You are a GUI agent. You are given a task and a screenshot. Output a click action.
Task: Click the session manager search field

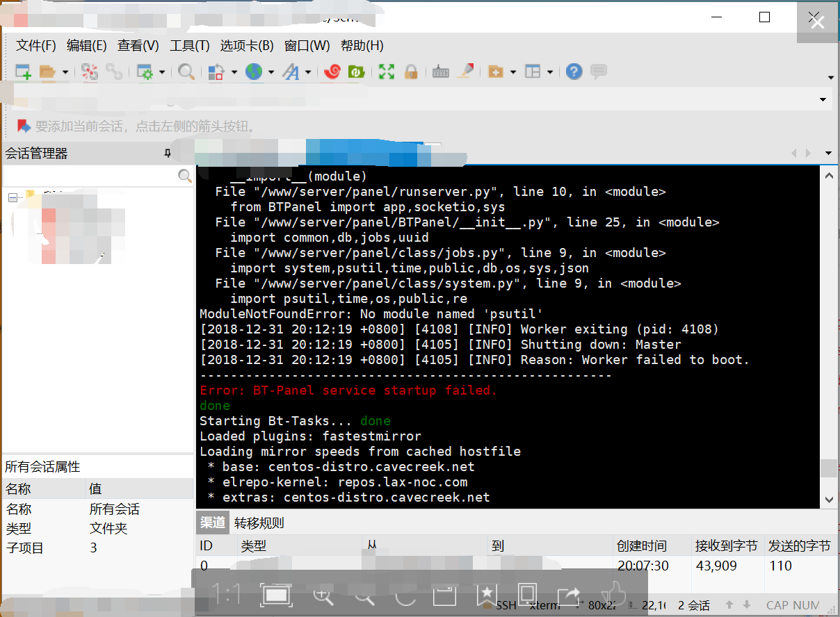pos(90,176)
